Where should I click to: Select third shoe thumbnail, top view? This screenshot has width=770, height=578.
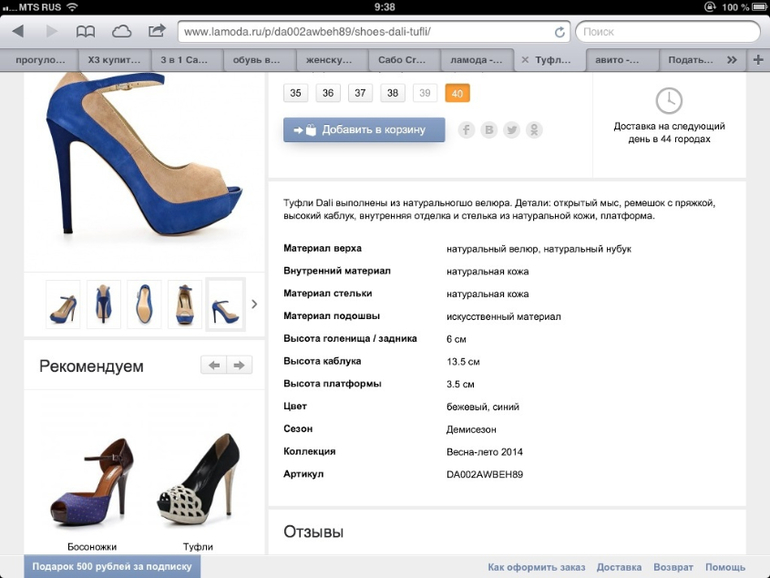click(x=144, y=304)
